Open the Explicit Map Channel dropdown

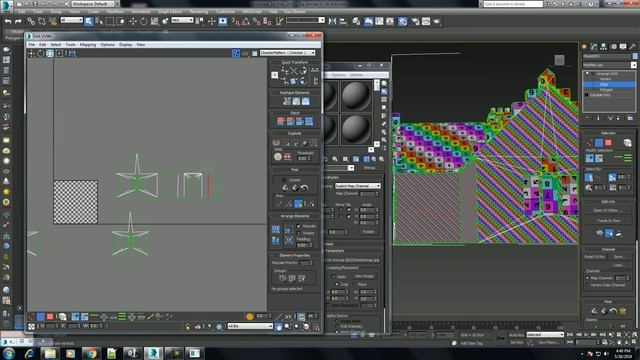point(358,186)
